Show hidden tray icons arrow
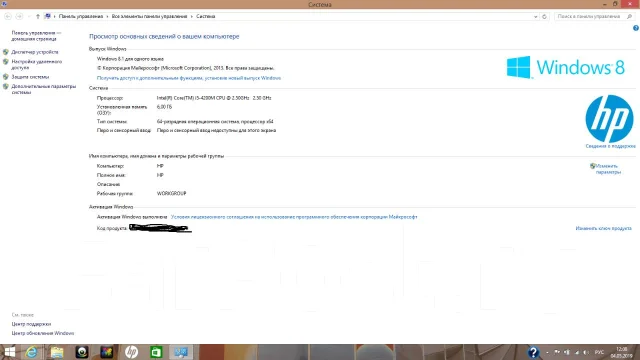Viewport: 640px width, 360px height. 547,352
